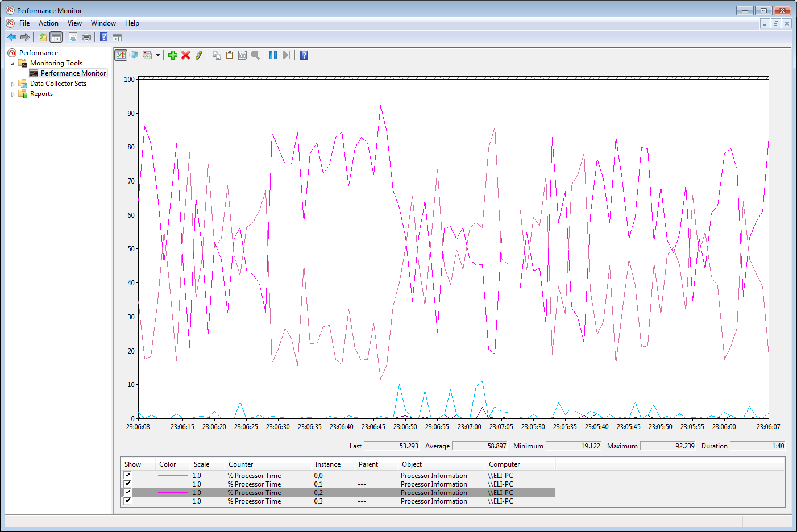The height and width of the screenshot is (532, 797).
Task: Click the Update Data step icon
Action: pos(287,55)
